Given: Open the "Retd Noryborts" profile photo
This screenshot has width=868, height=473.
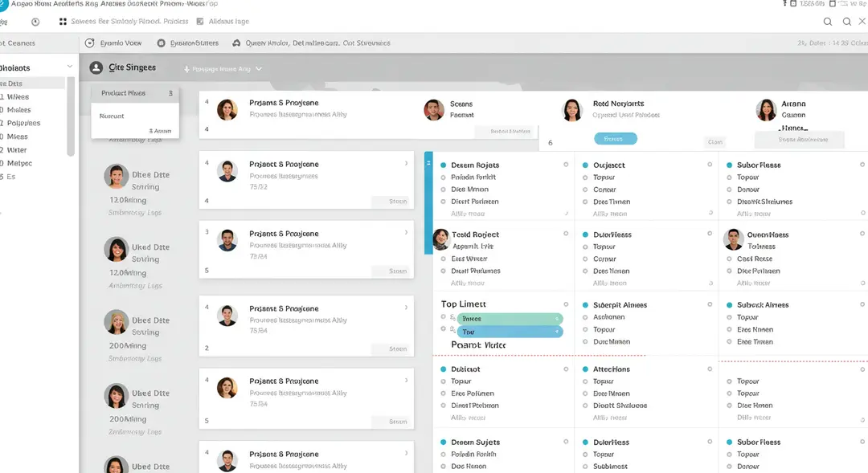Looking at the screenshot, I should [x=572, y=109].
